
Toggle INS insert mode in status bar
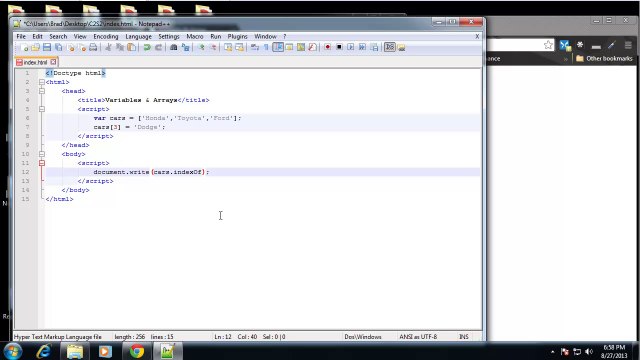click(x=464, y=337)
